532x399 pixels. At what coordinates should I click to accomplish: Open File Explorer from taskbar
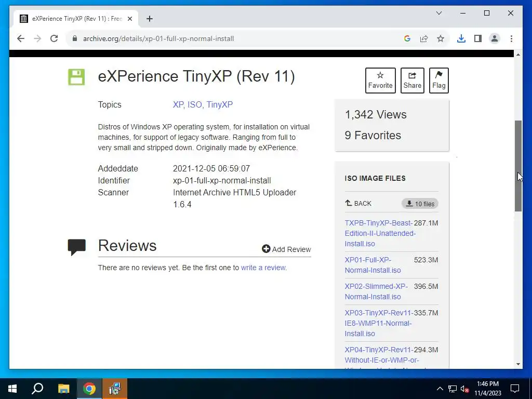[x=63, y=389]
